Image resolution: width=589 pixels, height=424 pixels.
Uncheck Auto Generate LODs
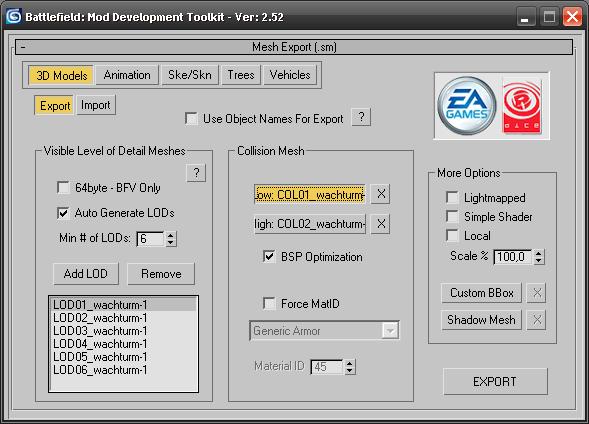tap(63, 213)
